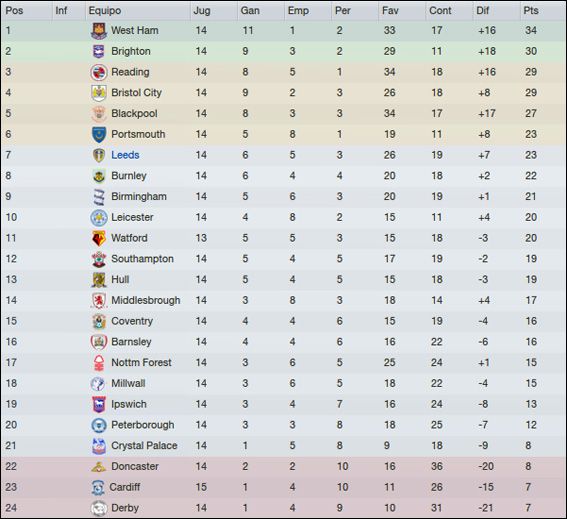Select the Derby row in relegation zone
Image resolution: width=567 pixels, height=519 pixels.
point(284,508)
